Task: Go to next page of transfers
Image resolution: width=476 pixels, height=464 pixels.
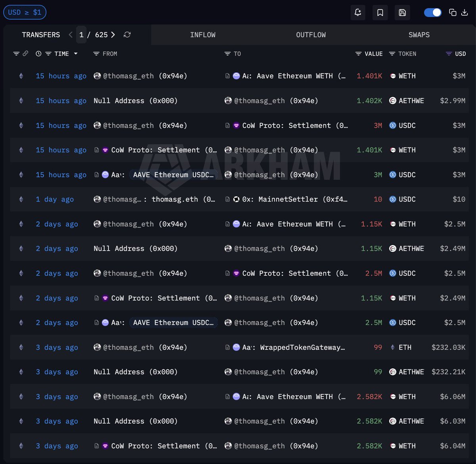Action: point(113,35)
